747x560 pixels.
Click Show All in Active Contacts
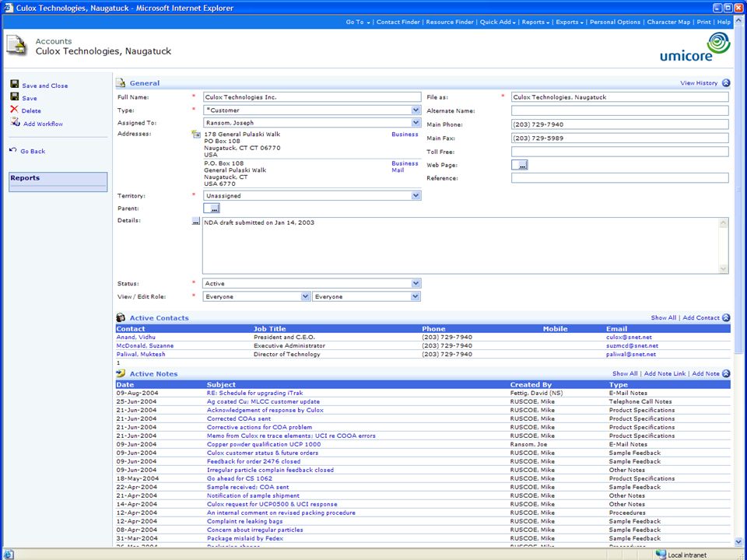(663, 317)
